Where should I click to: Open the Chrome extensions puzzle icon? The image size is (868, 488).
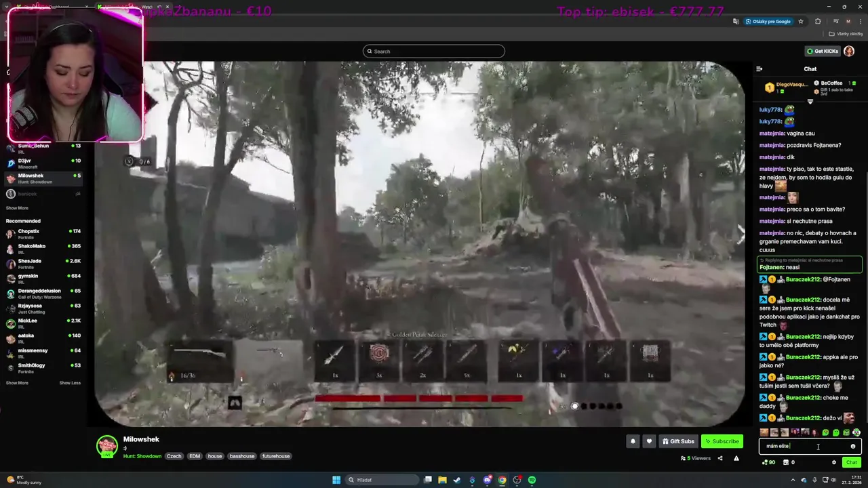818,21
